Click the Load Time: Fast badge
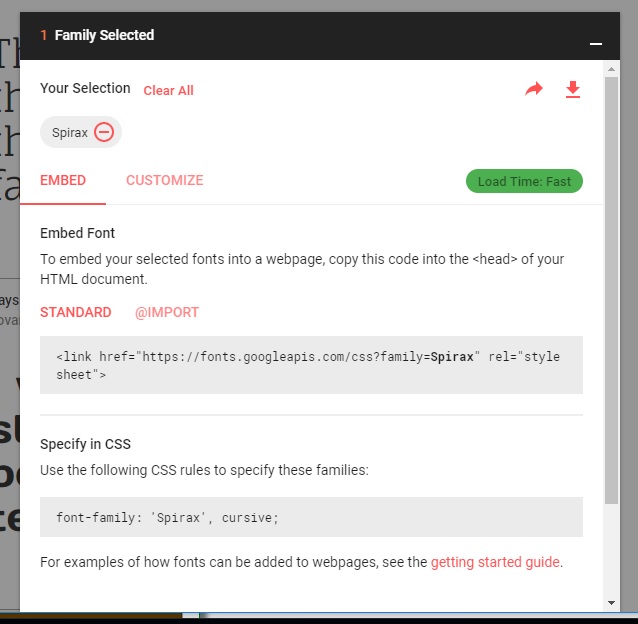Image resolution: width=638 pixels, height=624 pixels. pyautogui.click(x=524, y=181)
